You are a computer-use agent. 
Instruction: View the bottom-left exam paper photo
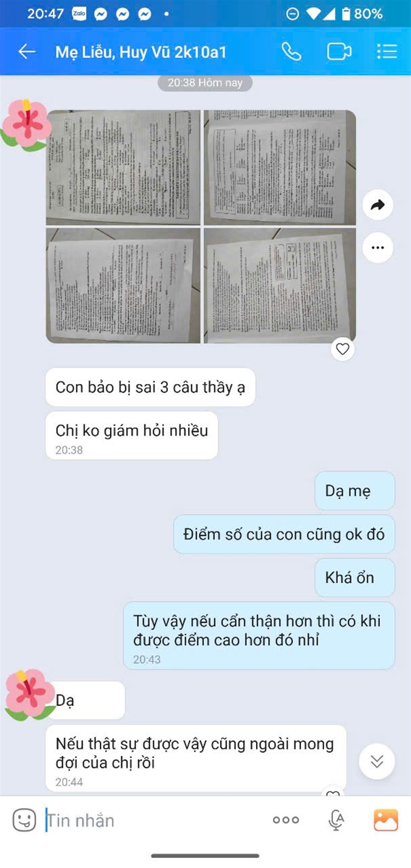point(123,285)
